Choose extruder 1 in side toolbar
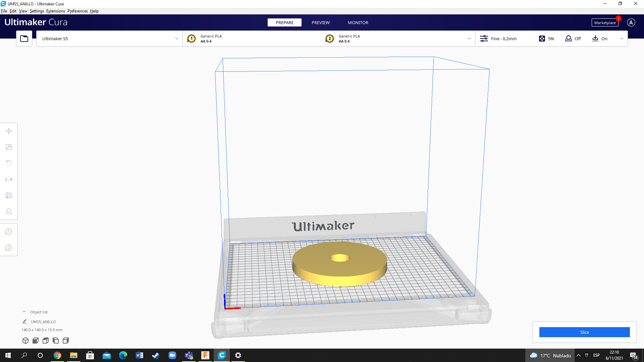 [9, 232]
